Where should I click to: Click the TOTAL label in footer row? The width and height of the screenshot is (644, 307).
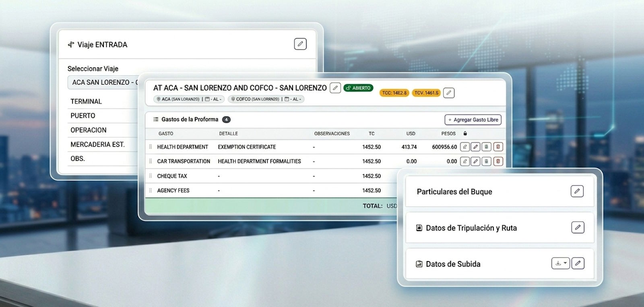click(372, 206)
